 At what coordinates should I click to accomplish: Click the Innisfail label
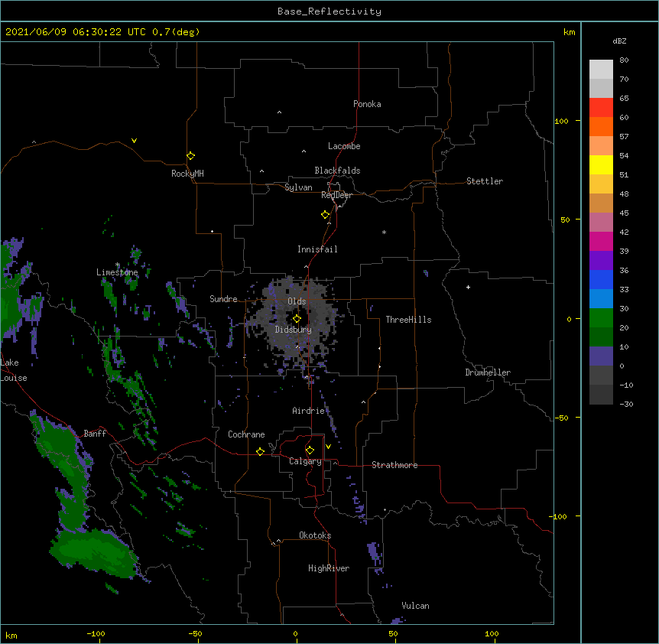317,249
